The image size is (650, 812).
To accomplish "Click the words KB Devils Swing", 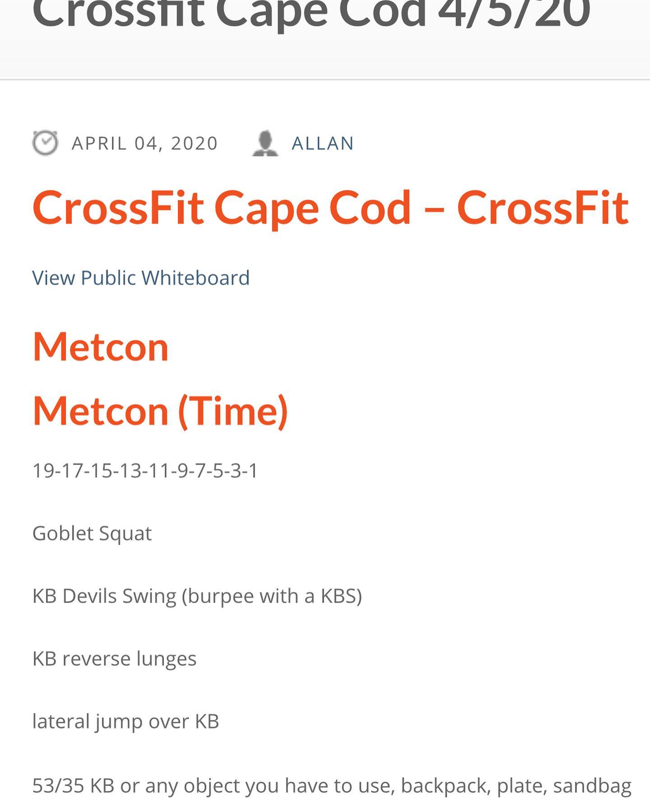I will coord(104,596).
